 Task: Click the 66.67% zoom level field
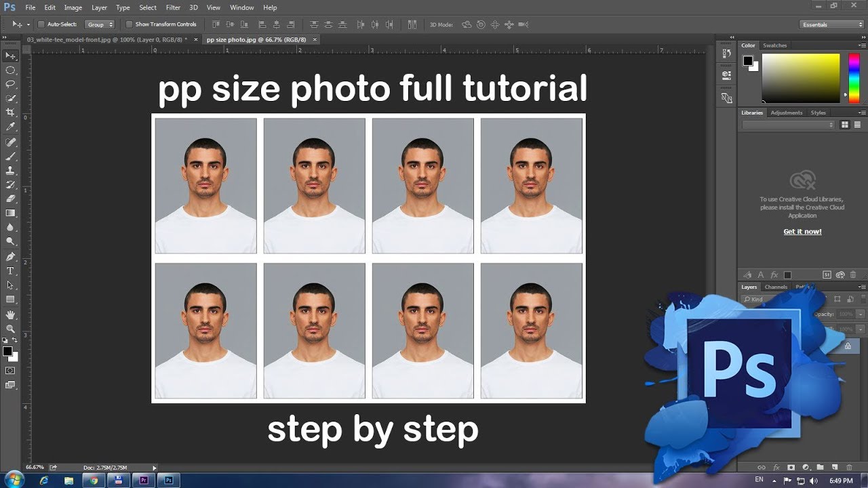[35, 468]
